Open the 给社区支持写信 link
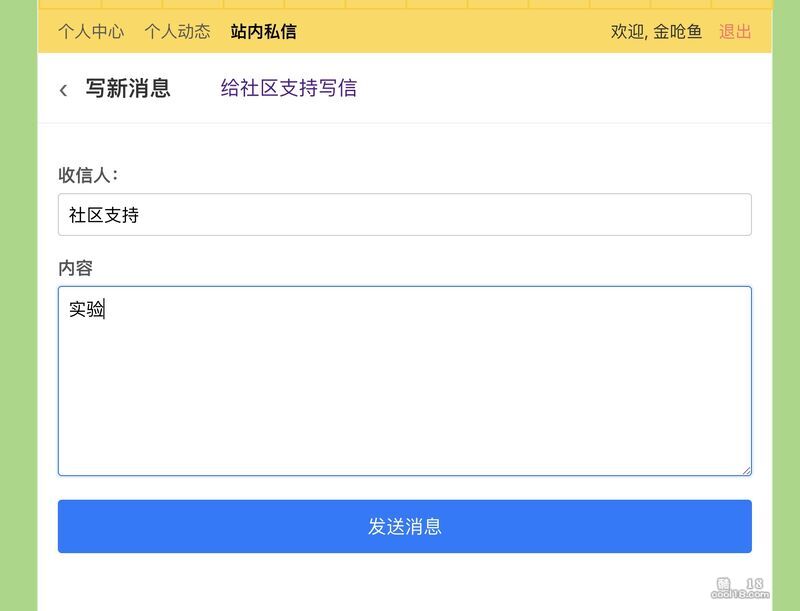800x611 pixels. click(x=288, y=88)
